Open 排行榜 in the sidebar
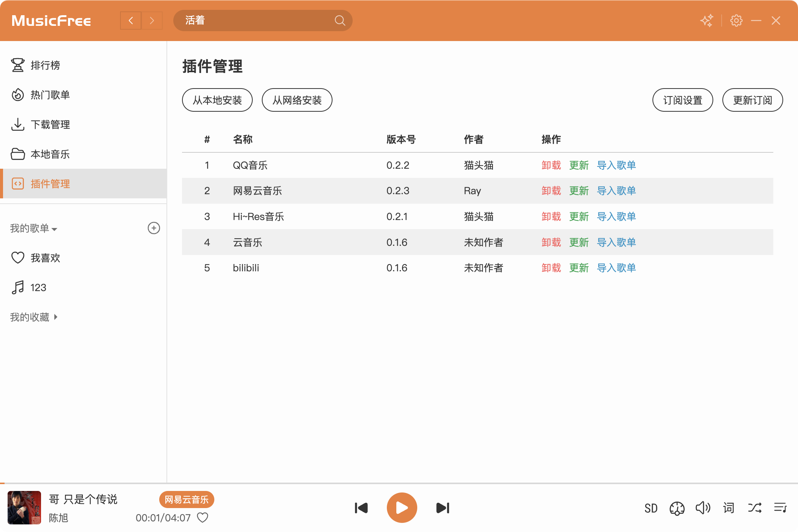This screenshot has width=798, height=532. tap(84, 65)
